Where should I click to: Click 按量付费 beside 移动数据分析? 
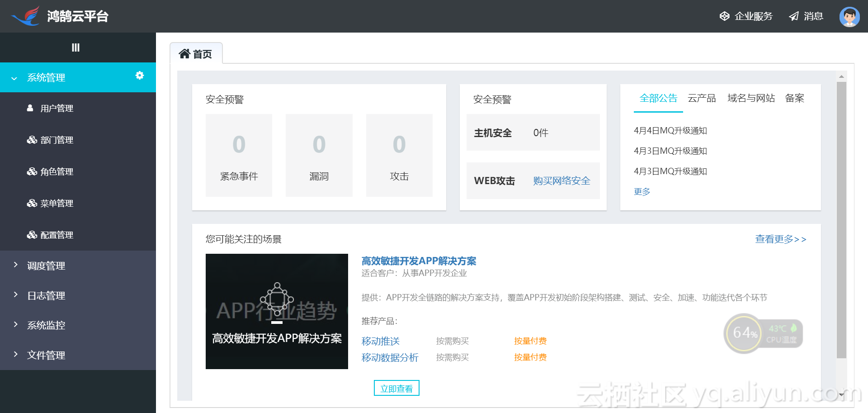click(530, 357)
